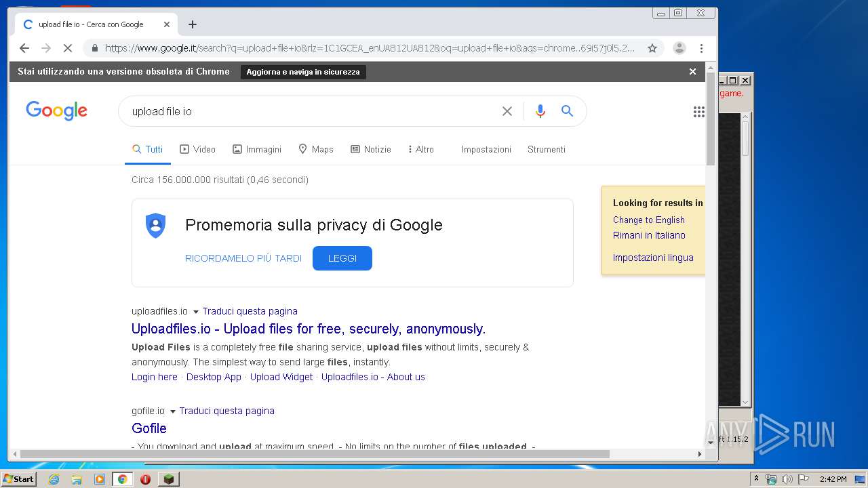Open the Windows Start button
The width and height of the screenshot is (868, 488).
pyautogui.click(x=19, y=479)
